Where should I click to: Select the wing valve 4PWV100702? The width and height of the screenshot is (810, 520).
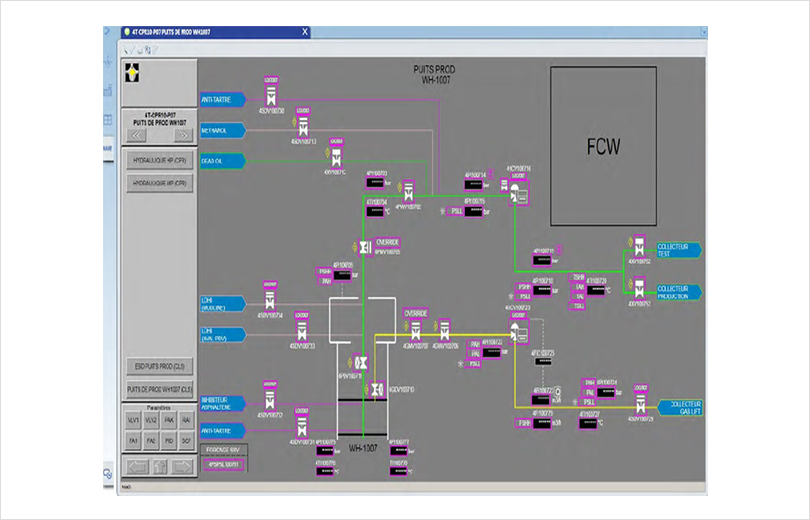coord(409,191)
